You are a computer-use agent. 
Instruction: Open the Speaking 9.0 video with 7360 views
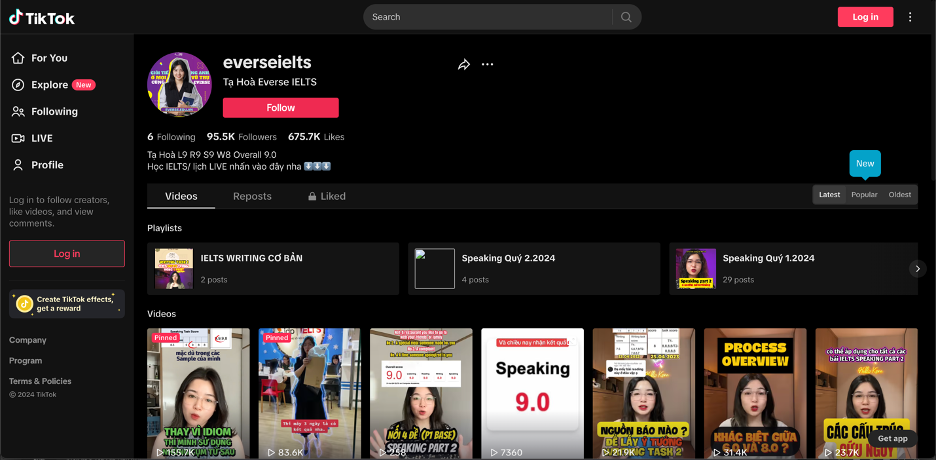[532, 393]
